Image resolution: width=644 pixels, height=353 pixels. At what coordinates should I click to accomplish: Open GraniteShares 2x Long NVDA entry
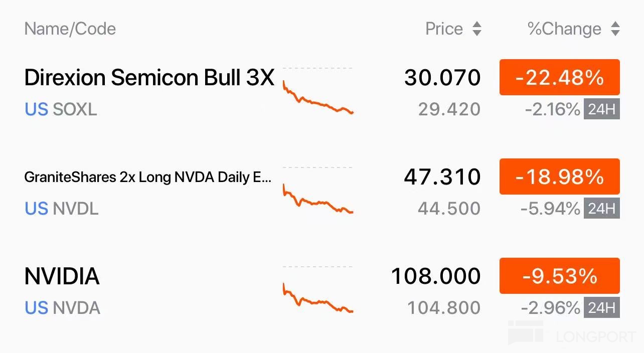point(147,178)
